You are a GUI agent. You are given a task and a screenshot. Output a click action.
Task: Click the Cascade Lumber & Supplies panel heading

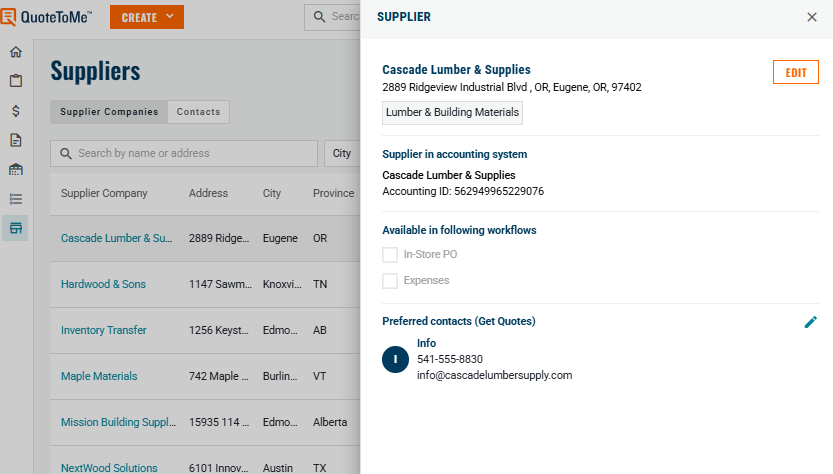[456, 70]
